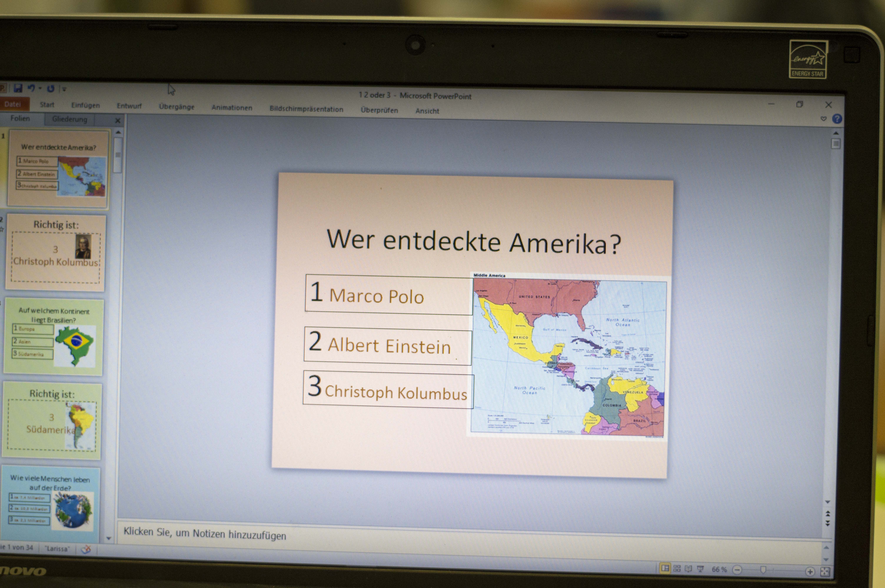Click the notes pane scroll down arrow
This screenshot has height=588, width=885.
pos(826,559)
